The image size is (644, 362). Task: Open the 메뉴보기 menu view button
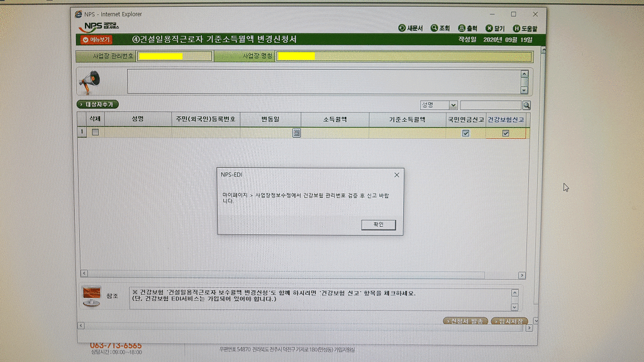click(96, 40)
